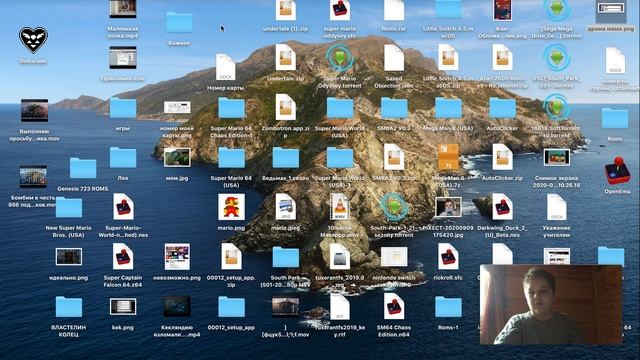Select the Прикольно.mov video thumbnail

click(x=123, y=58)
